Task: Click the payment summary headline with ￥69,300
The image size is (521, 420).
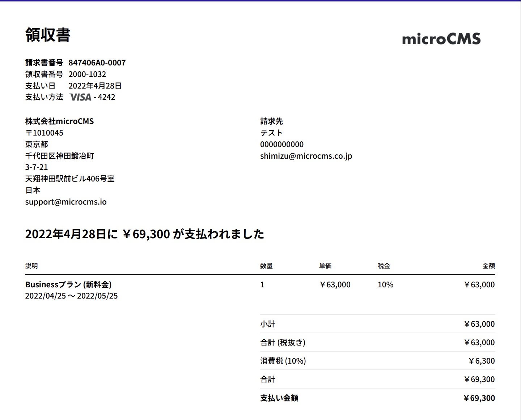Action: [145, 234]
